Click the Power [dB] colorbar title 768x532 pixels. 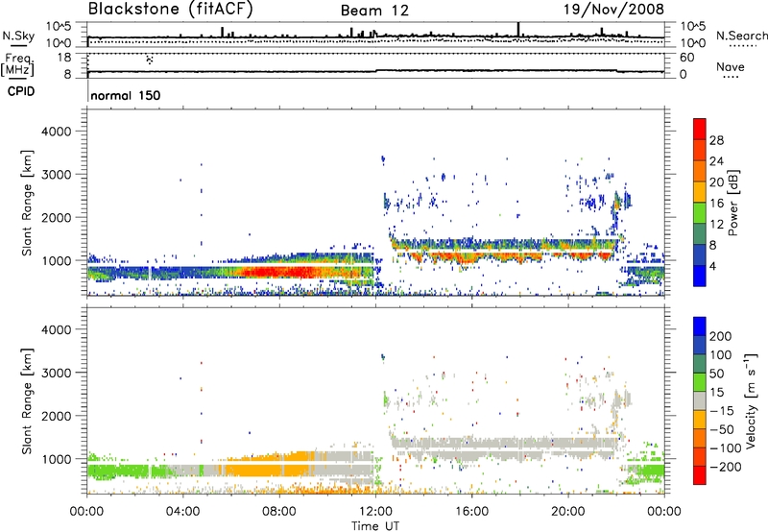tap(733, 203)
